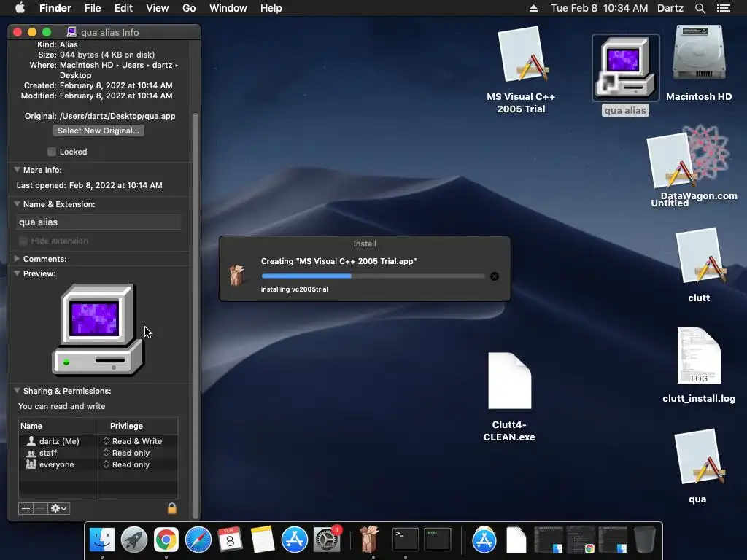This screenshot has height=560, width=747.
Task: Collapse the Name & Extension section
Action: click(x=17, y=204)
